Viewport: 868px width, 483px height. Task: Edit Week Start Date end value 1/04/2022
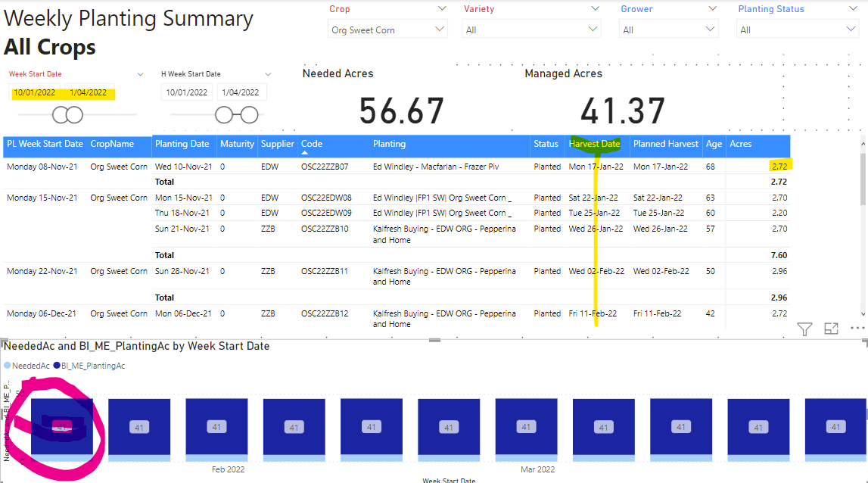pyautogui.click(x=89, y=92)
